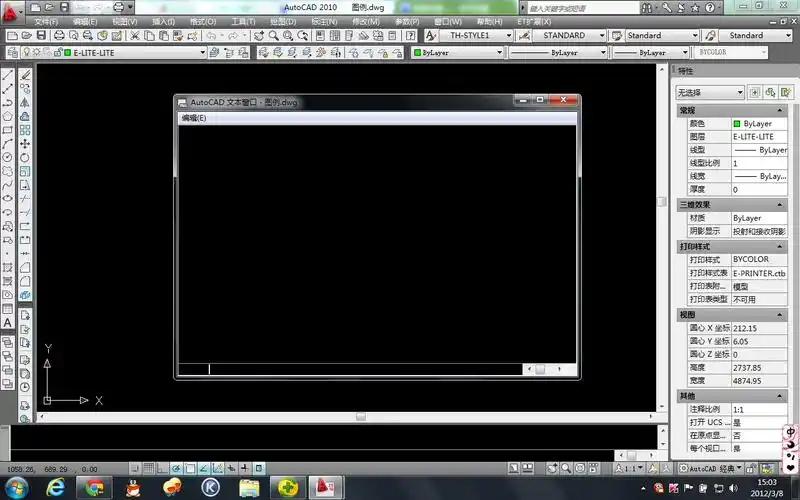Click the Text Style icon beside TH-STYLE1
800x500 pixels.
[430, 35]
